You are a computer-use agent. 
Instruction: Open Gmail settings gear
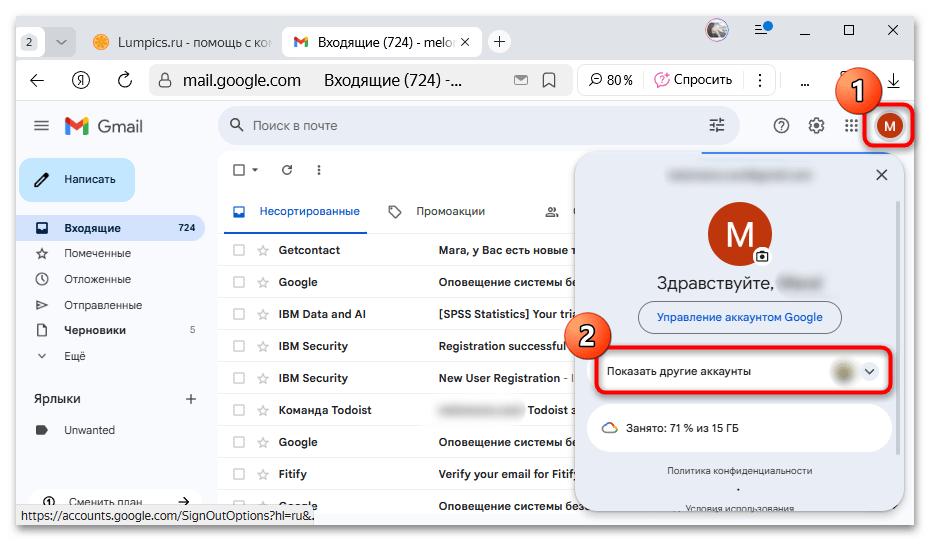click(x=816, y=126)
